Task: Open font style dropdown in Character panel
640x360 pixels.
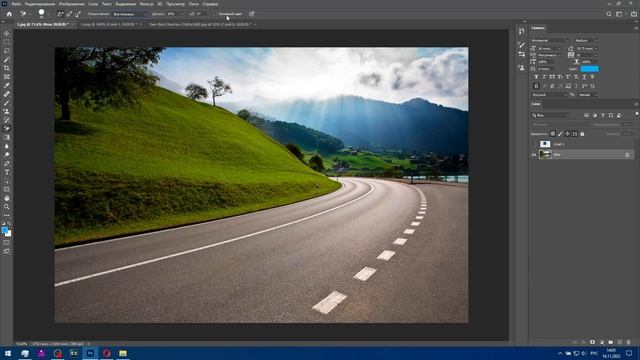Action: (586, 40)
